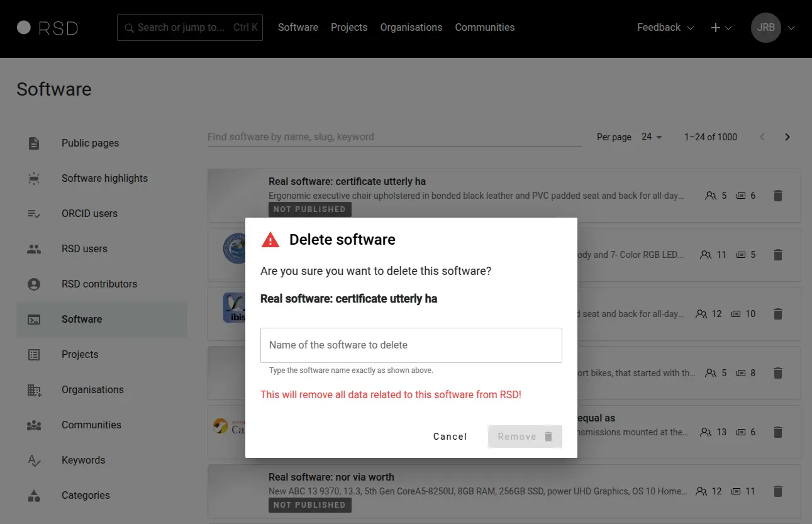Click the Categories sidebar icon
812x524 pixels.
click(33, 495)
